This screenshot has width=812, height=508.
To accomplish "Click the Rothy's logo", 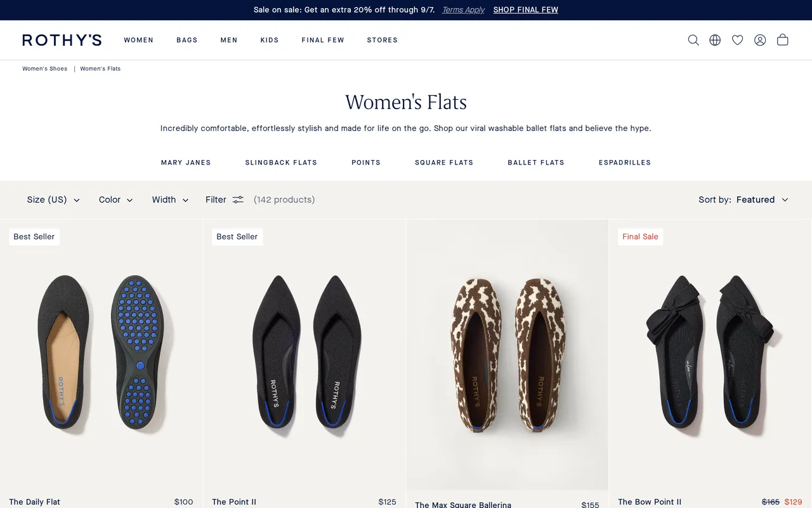I will click(62, 40).
